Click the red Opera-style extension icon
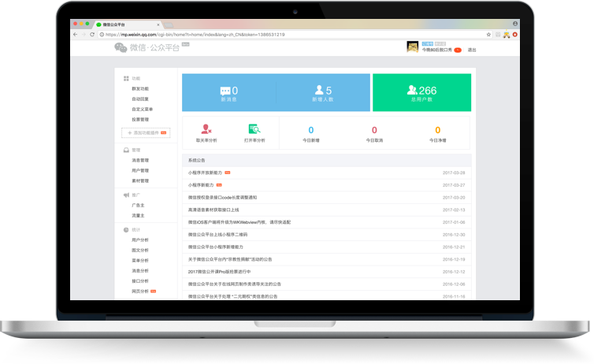The image size is (594, 364). coord(514,35)
